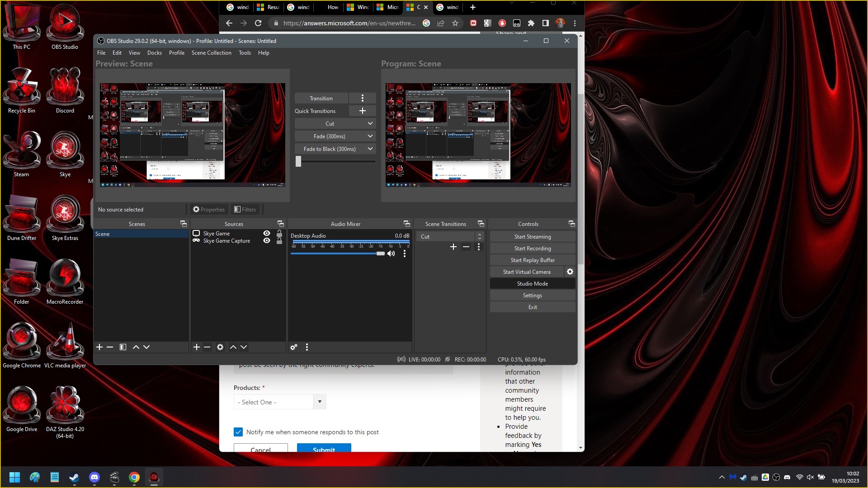
Task: Add a new source with plus icon
Action: tap(197, 347)
